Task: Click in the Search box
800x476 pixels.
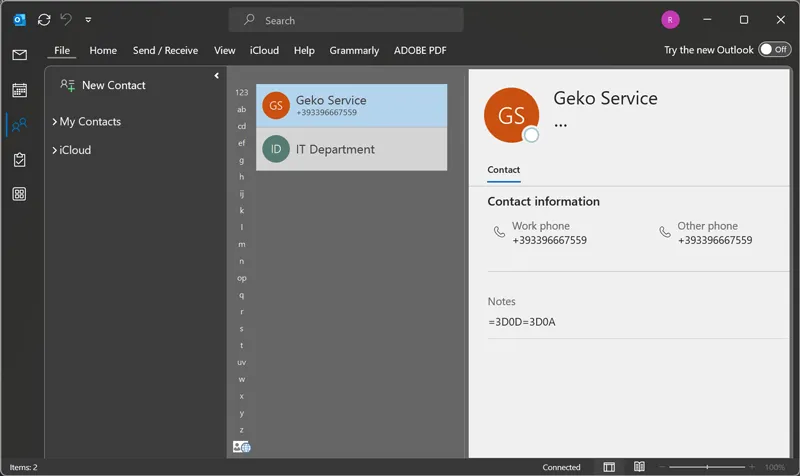Action: tap(350, 20)
